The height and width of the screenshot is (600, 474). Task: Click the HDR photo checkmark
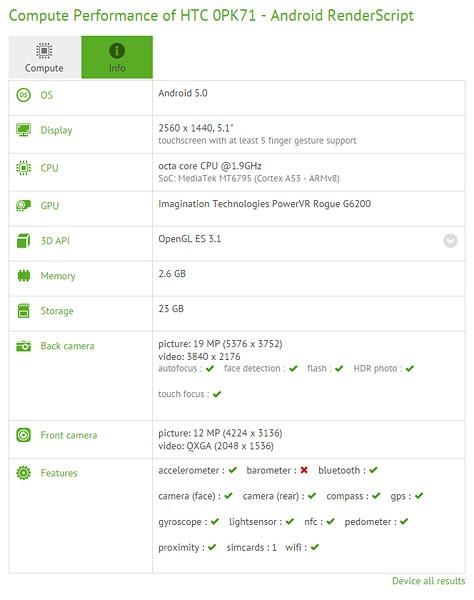[410, 368]
